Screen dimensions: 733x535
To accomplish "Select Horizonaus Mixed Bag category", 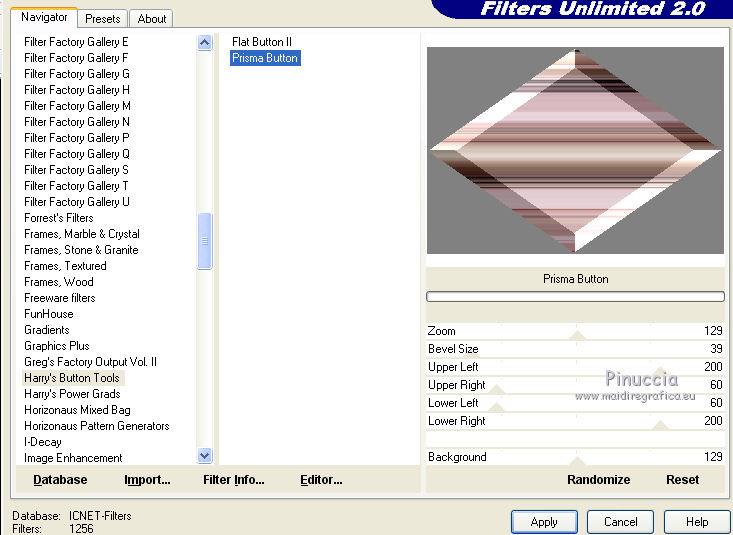I will point(77,410).
